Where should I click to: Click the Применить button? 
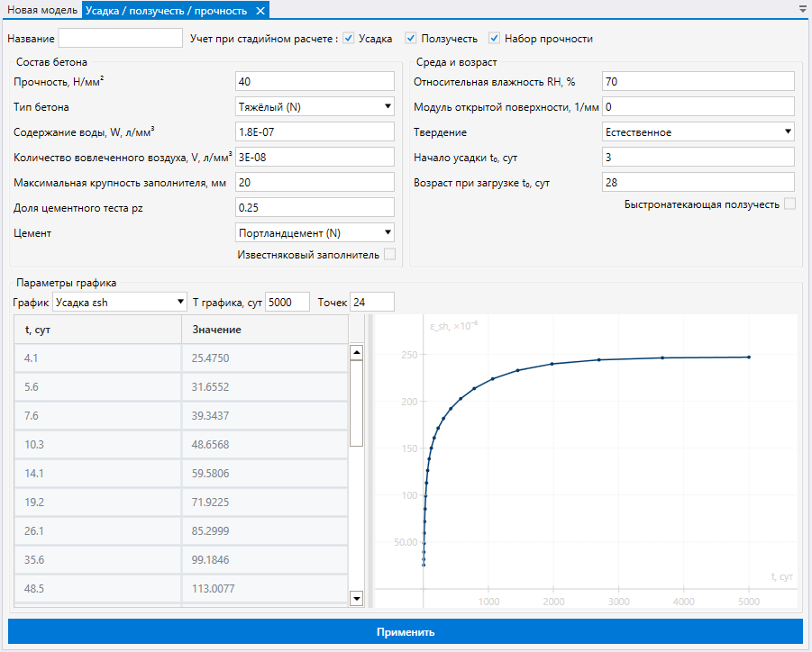point(406,632)
